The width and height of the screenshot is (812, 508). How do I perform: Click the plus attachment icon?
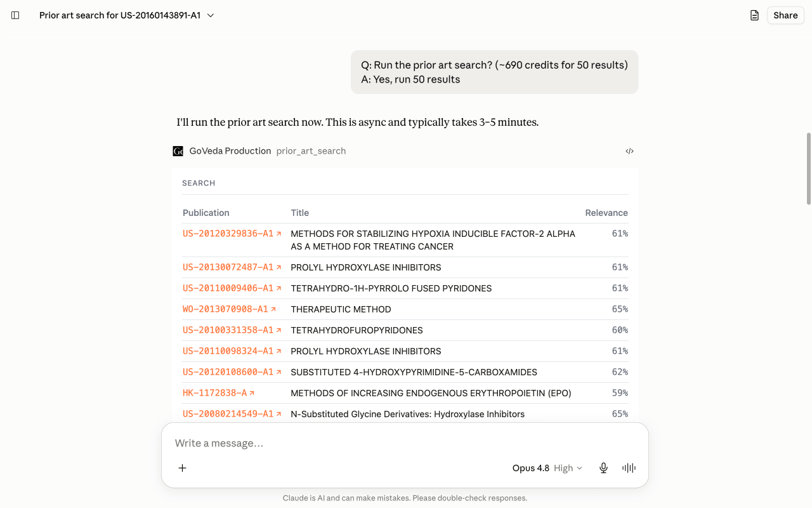tap(182, 468)
